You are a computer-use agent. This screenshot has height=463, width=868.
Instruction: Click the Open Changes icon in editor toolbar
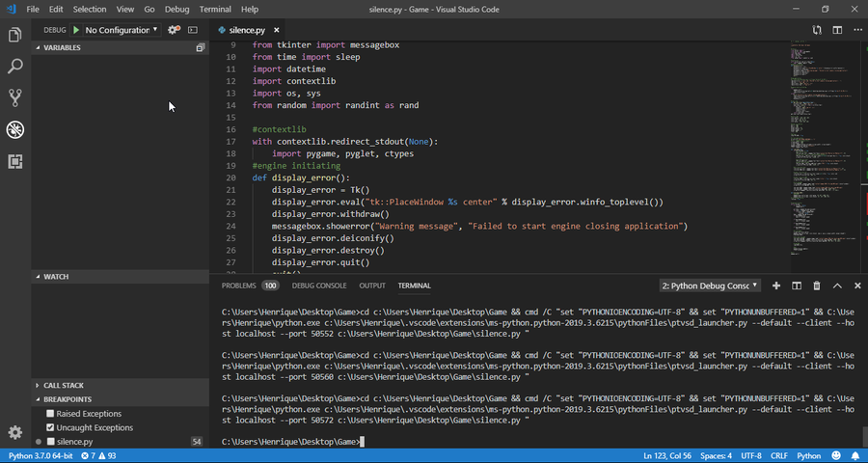817,30
